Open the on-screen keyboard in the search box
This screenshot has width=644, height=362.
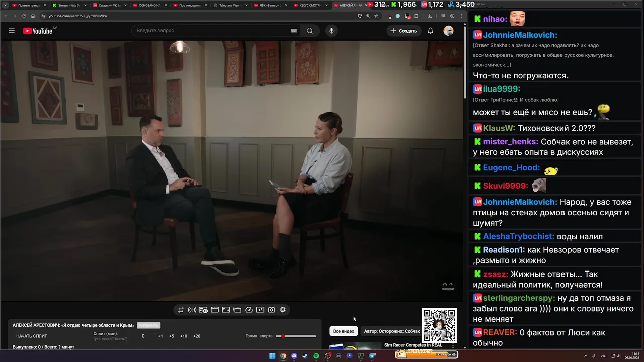[294, 31]
